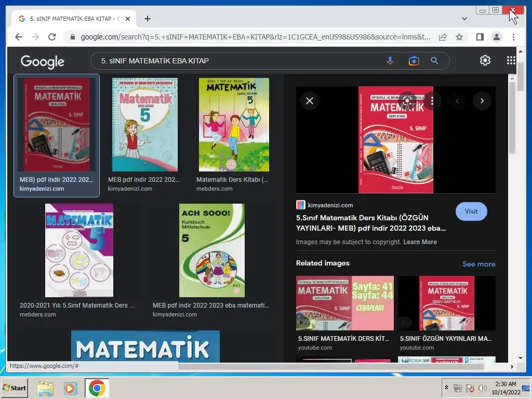Share this page icon in address bar
Image resolution: width=532 pixels, height=399 pixels.
(x=443, y=37)
